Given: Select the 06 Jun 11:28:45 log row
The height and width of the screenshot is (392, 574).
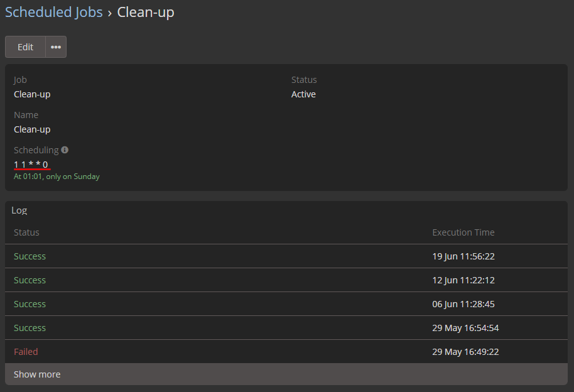Looking at the screenshot, I should point(286,303).
